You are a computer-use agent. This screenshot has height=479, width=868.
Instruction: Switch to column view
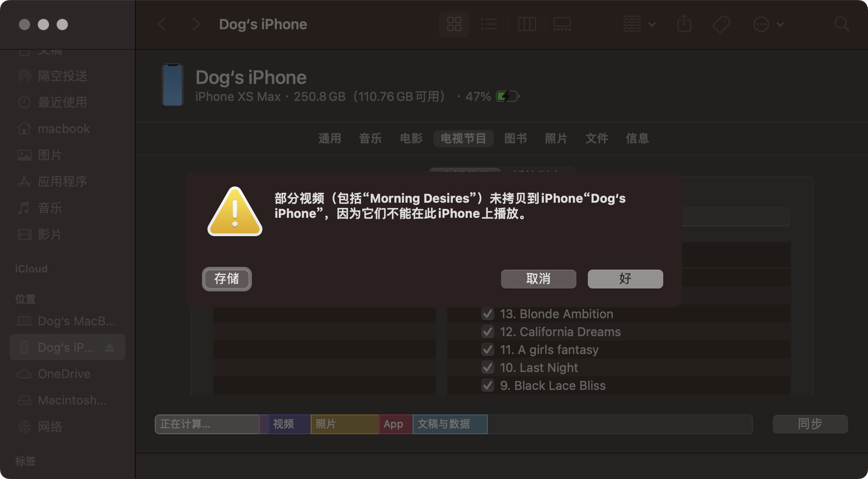pos(527,24)
